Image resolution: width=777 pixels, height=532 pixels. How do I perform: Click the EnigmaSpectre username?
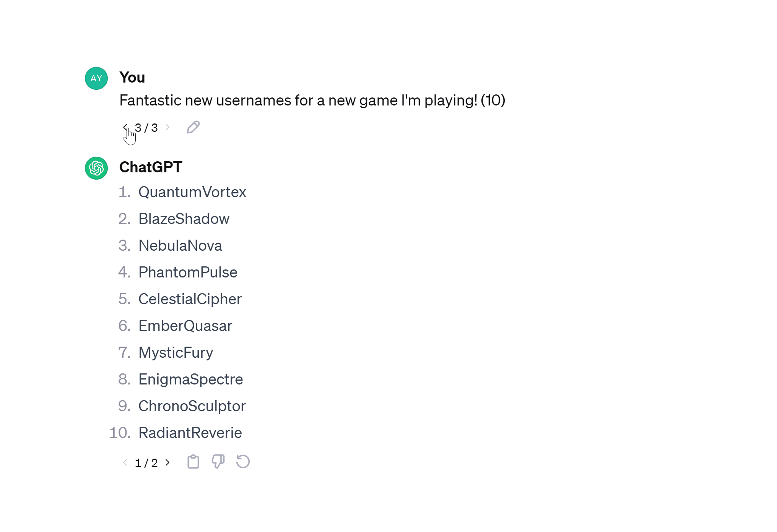point(190,380)
